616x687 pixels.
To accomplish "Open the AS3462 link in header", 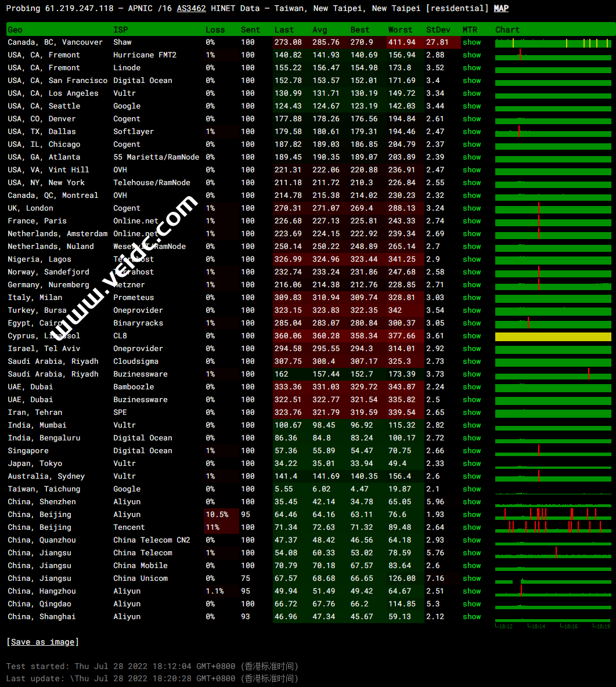I will 191,8.
